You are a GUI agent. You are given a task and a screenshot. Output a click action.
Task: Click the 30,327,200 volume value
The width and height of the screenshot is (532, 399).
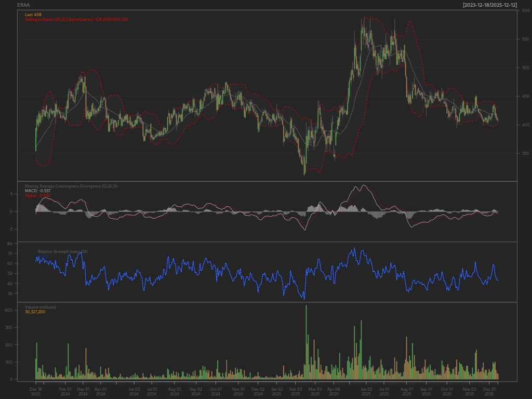pyautogui.click(x=35, y=312)
